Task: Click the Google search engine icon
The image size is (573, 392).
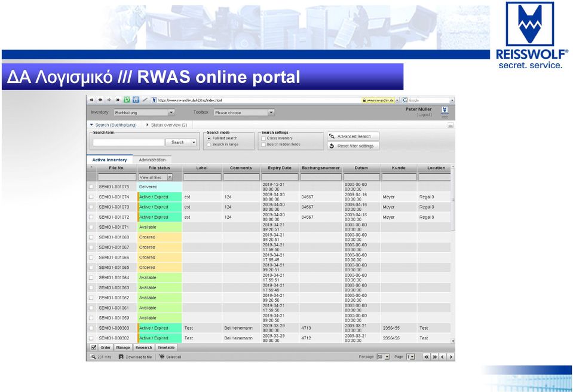Action: [405, 100]
